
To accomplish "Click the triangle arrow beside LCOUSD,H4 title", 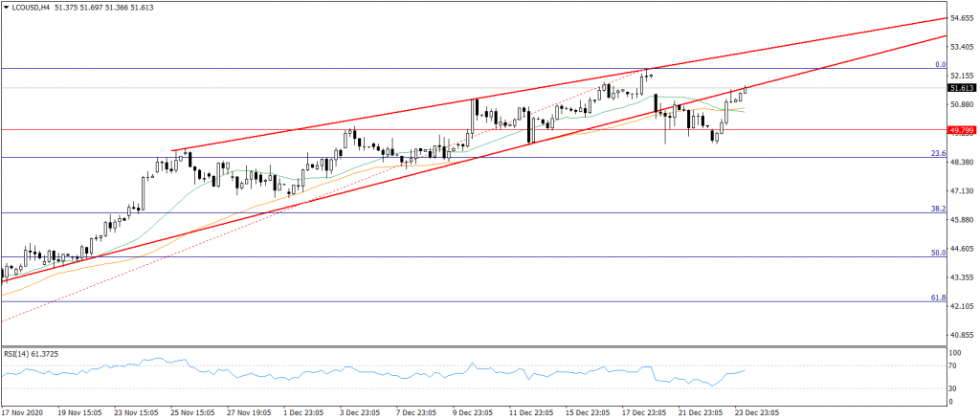I will point(6,8).
